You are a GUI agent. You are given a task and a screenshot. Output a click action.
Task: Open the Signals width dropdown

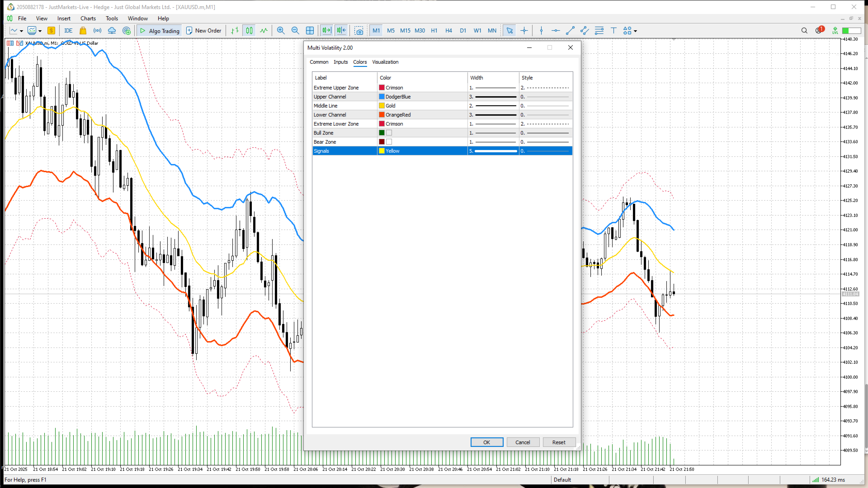(493, 151)
